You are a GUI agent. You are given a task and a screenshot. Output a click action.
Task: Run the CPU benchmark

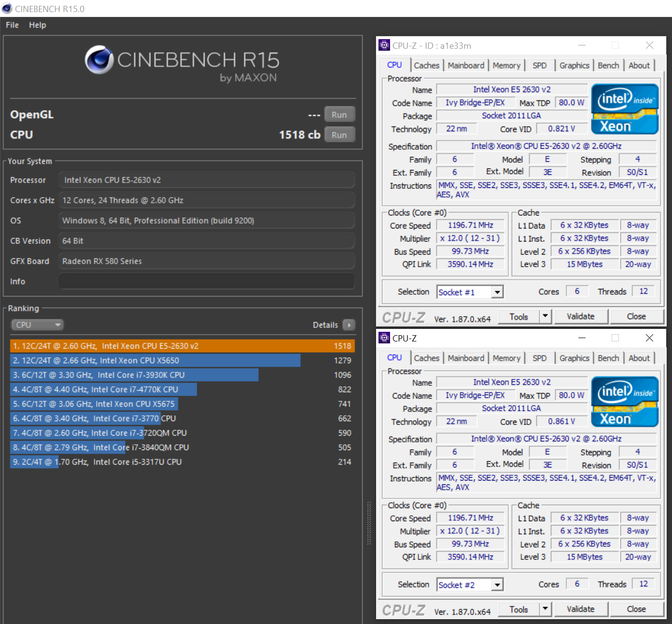(x=339, y=135)
